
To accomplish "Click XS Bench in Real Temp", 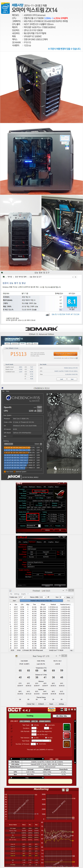I will click(x=41, y=704).
